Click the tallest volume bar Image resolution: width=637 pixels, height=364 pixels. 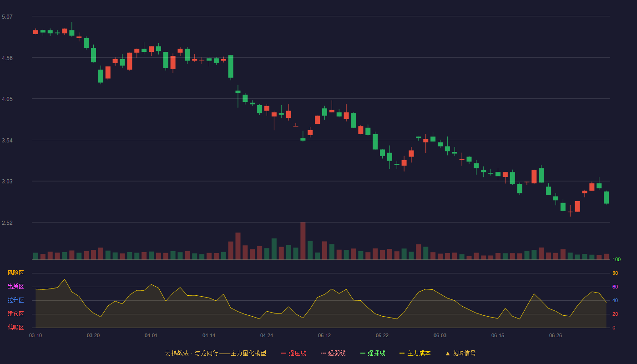(303, 241)
